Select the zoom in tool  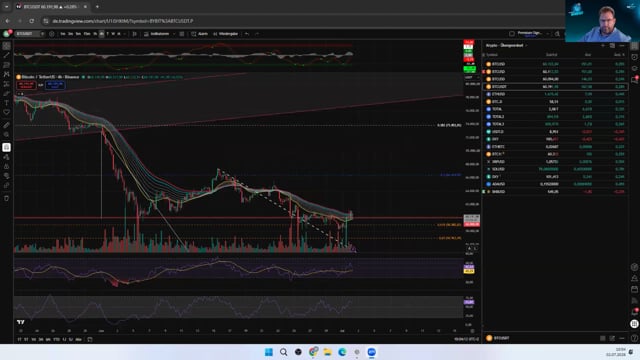[7, 134]
